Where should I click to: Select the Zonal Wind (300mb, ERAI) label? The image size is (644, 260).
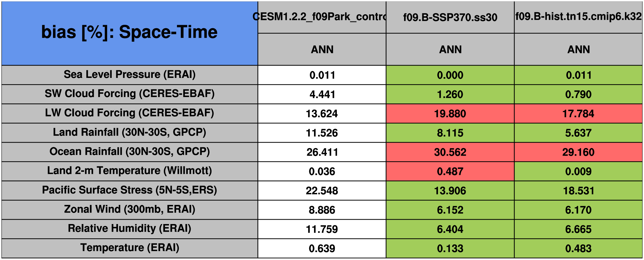click(129, 209)
